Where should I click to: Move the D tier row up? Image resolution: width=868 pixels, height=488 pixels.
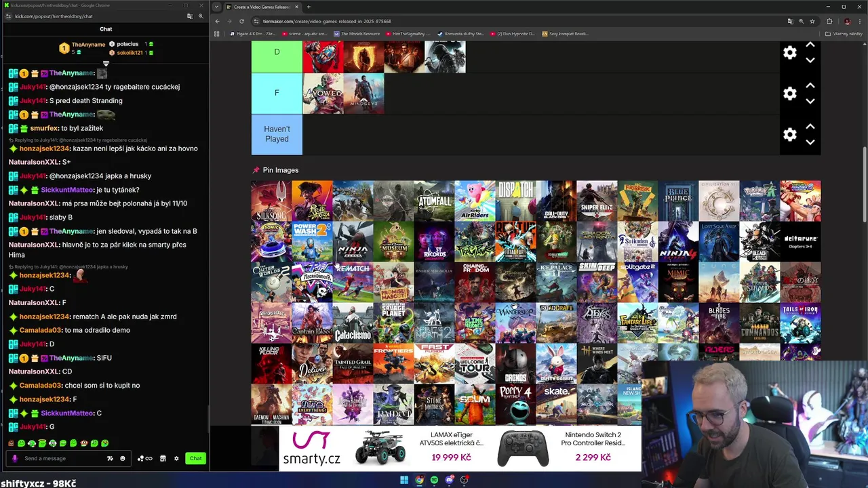(x=810, y=45)
